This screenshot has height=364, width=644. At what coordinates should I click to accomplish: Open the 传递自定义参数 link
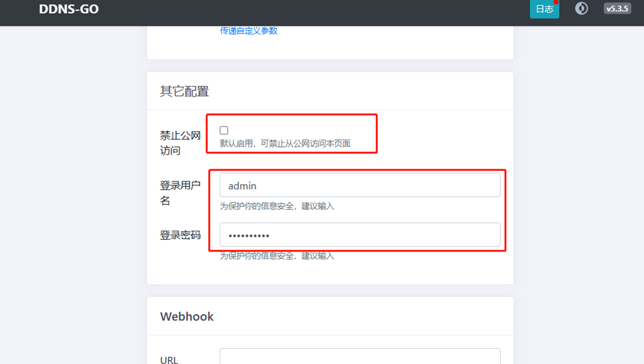[249, 31]
